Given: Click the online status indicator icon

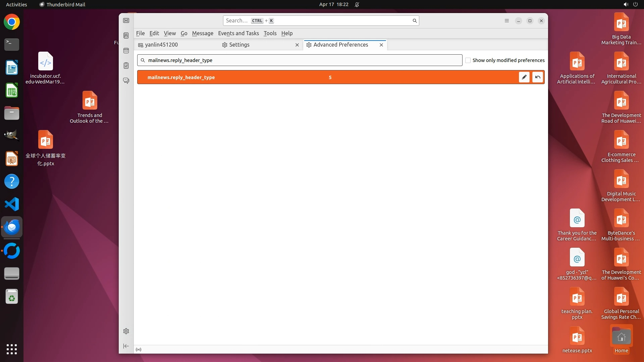Looking at the screenshot, I should click(x=139, y=350).
